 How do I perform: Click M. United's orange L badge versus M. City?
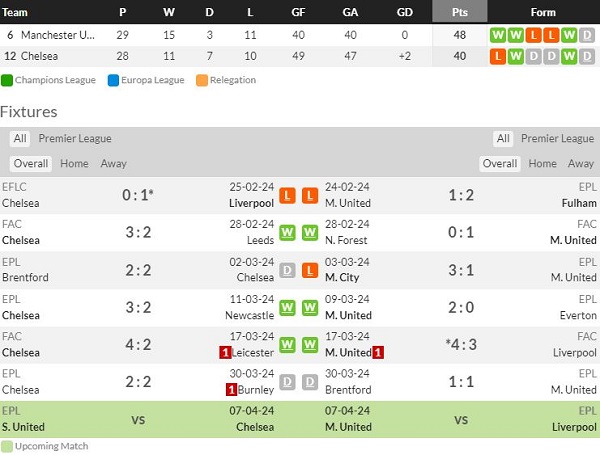pos(310,270)
